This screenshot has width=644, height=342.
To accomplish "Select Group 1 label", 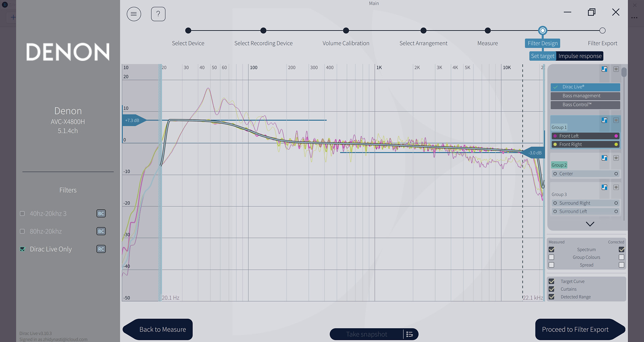I will (559, 127).
